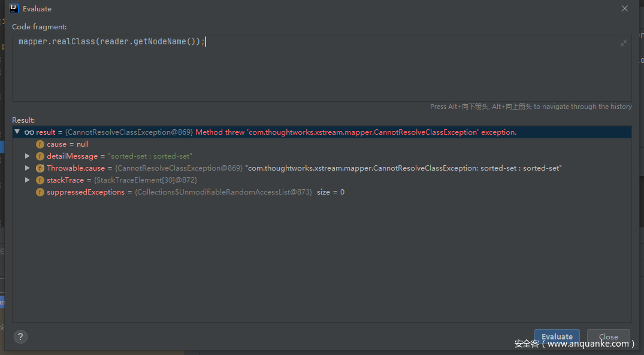This screenshot has height=355, width=644.
Task: Expand the code fragment editor
Action: (623, 43)
